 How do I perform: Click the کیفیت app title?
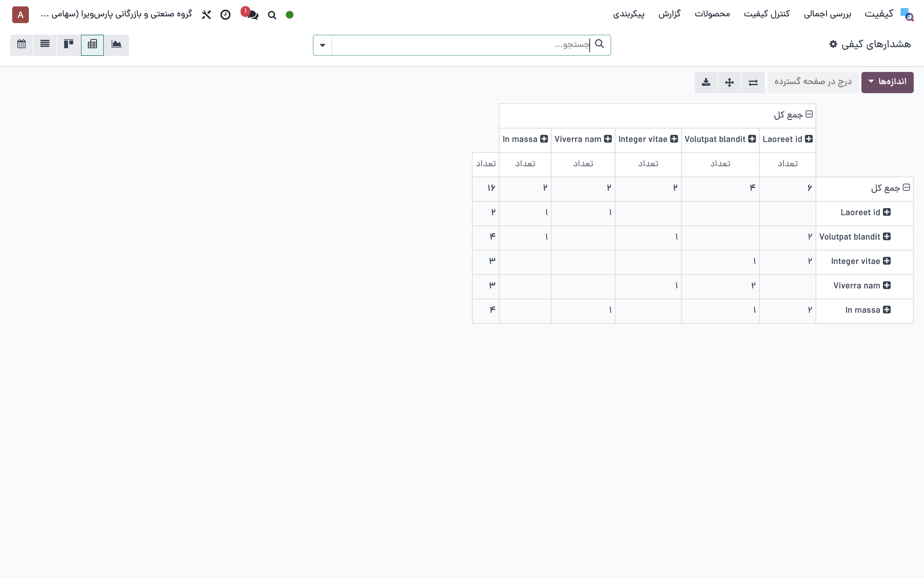coord(879,14)
